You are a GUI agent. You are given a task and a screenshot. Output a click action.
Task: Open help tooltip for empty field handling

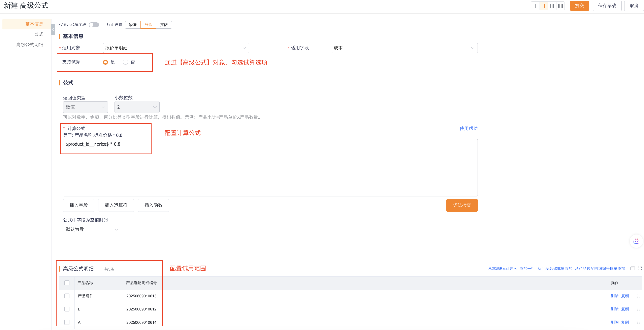(106, 220)
